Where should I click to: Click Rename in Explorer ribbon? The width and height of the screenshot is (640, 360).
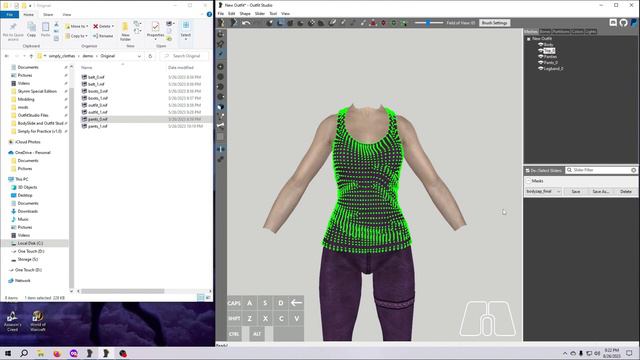click(103, 36)
